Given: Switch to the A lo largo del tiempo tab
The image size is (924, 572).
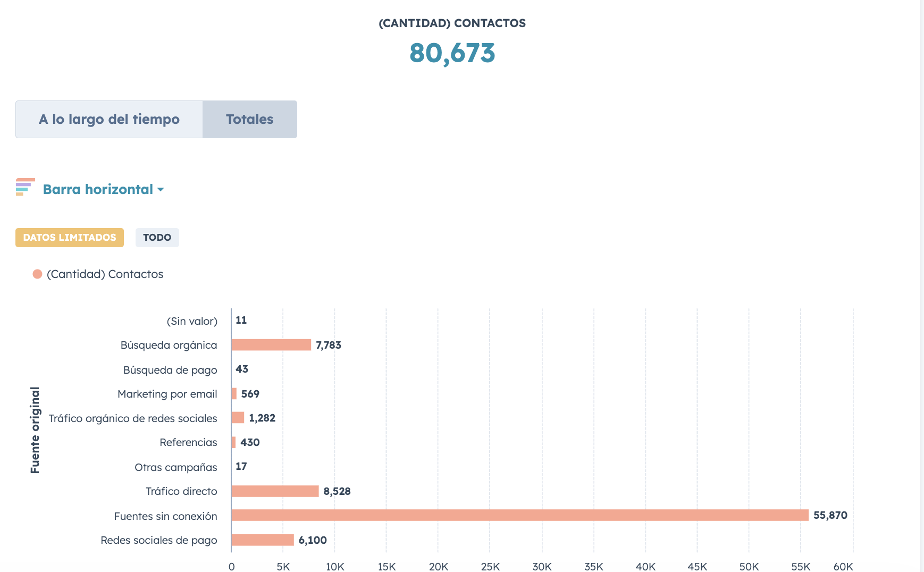Looking at the screenshot, I should tap(109, 120).
